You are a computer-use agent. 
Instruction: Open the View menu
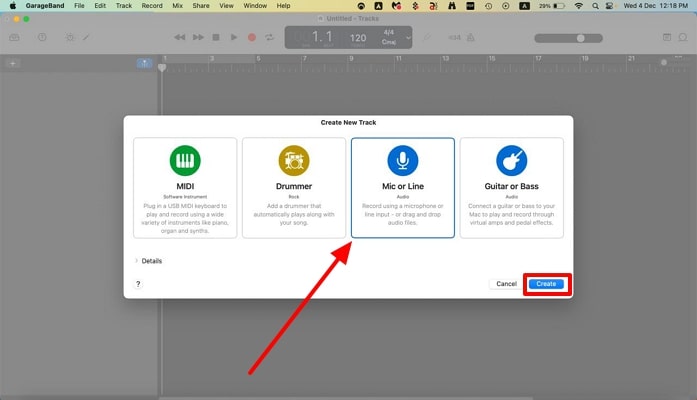click(x=226, y=6)
